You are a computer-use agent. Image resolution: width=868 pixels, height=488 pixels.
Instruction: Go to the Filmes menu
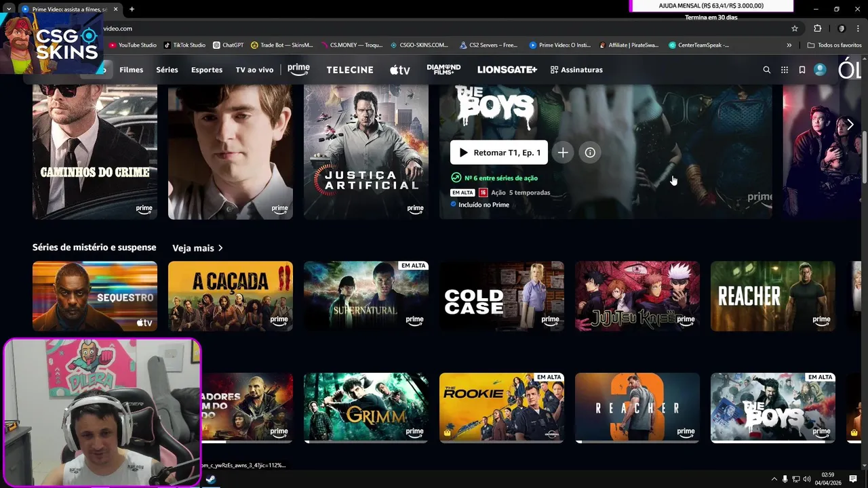pos(132,70)
